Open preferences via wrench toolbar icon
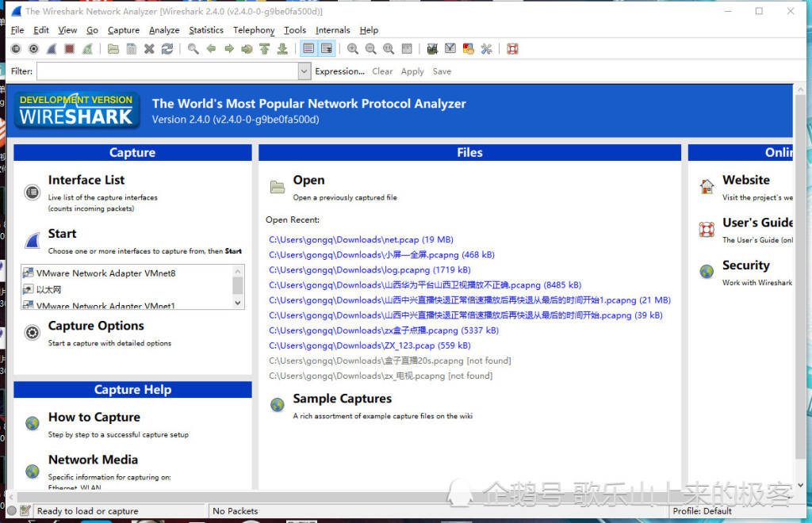 point(486,48)
